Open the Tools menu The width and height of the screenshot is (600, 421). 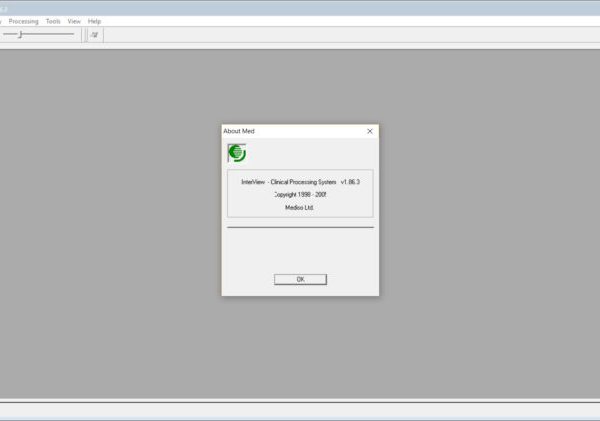pyautogui.click(x=53, y=21)
